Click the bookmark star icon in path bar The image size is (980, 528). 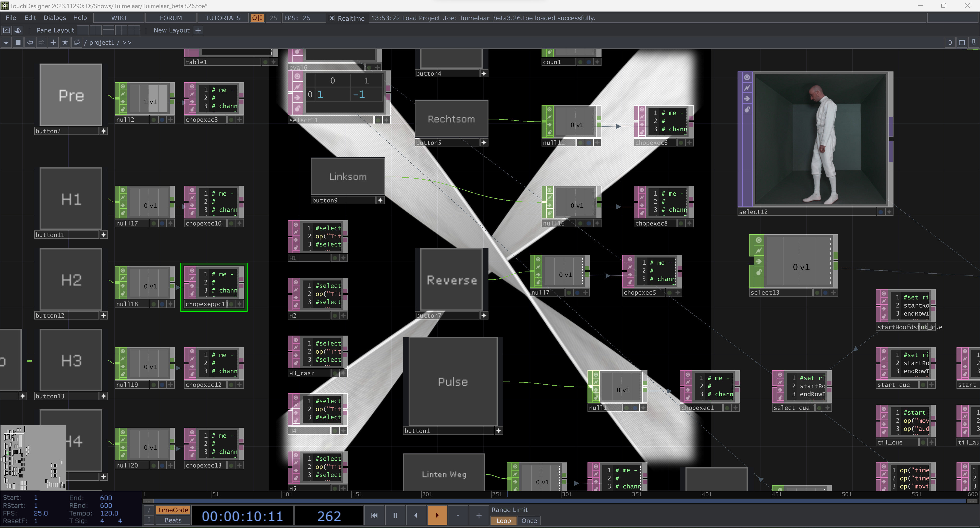pyautogui.click(x=65, y=43)
